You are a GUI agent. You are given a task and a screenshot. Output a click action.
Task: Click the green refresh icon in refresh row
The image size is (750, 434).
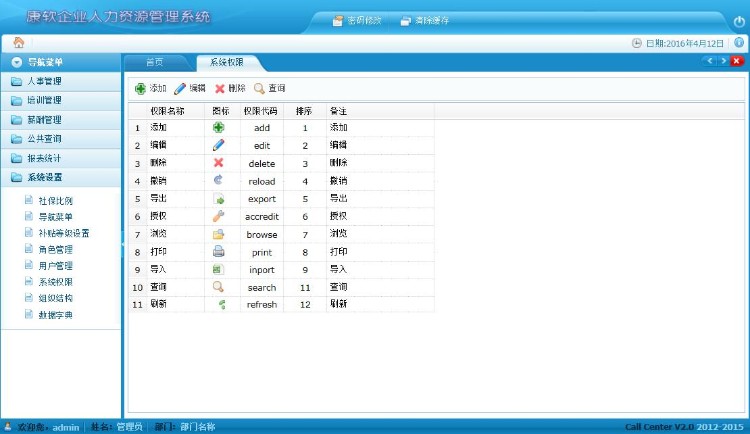(222, 304)
